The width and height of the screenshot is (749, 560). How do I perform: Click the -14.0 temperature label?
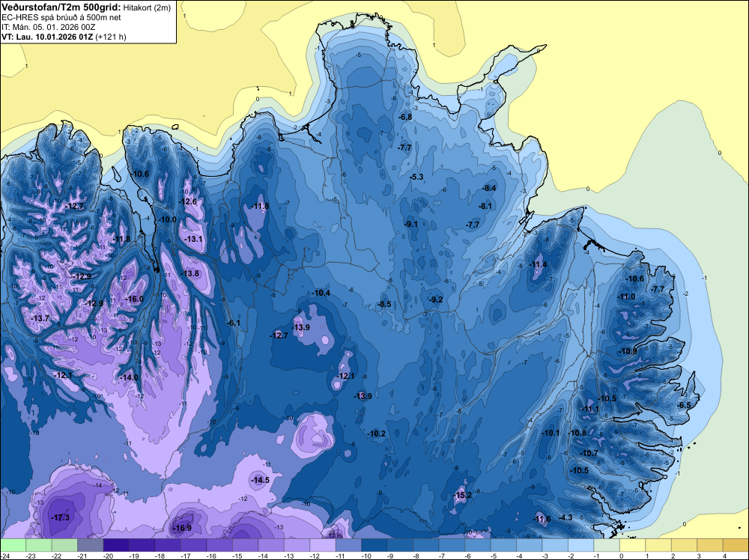tap(129, 377)
